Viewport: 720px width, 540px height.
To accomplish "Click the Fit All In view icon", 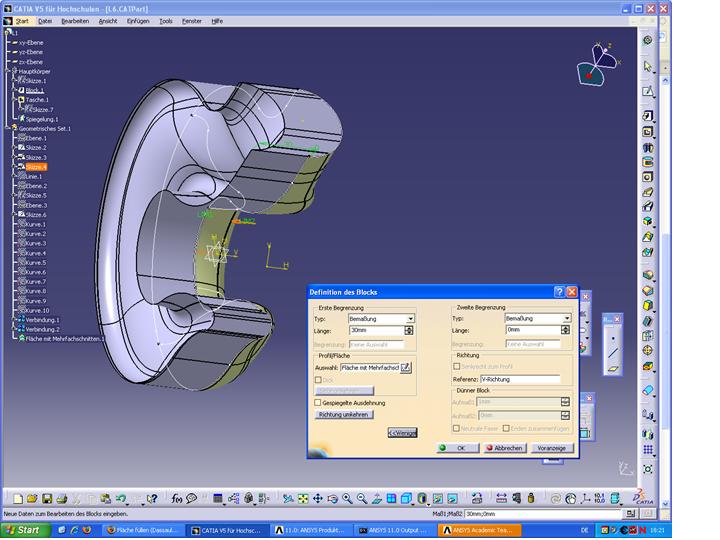I will 303,498.
